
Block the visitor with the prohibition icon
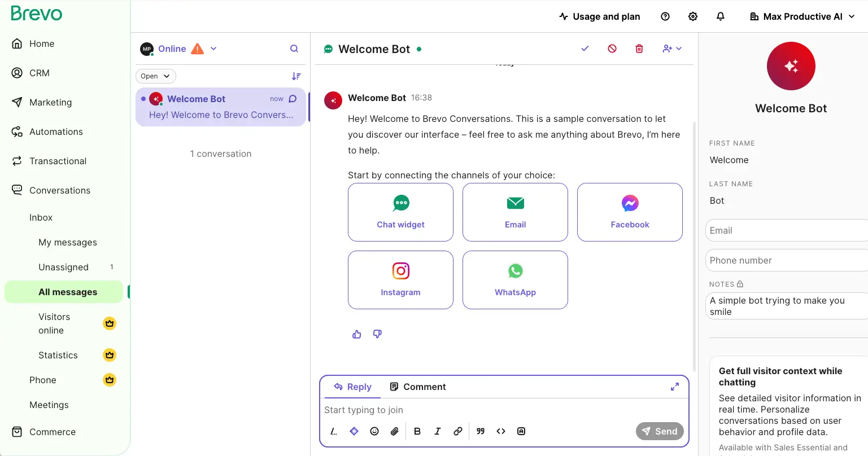coord(612,49)
